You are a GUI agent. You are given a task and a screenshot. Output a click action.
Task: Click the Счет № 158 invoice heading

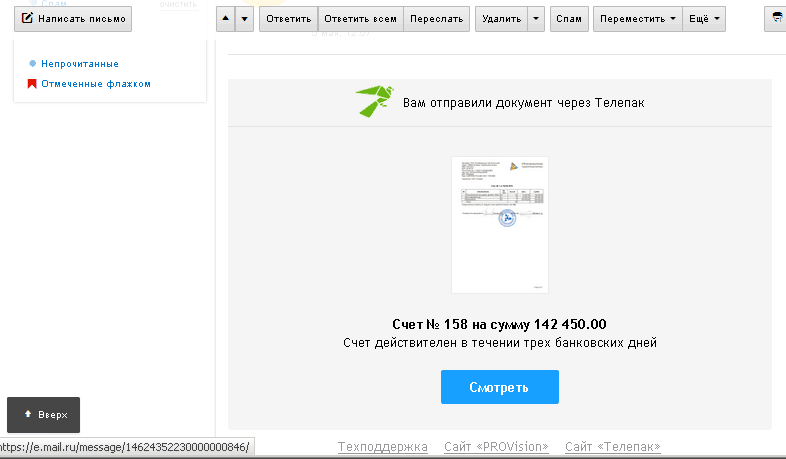tap(499, 324)
